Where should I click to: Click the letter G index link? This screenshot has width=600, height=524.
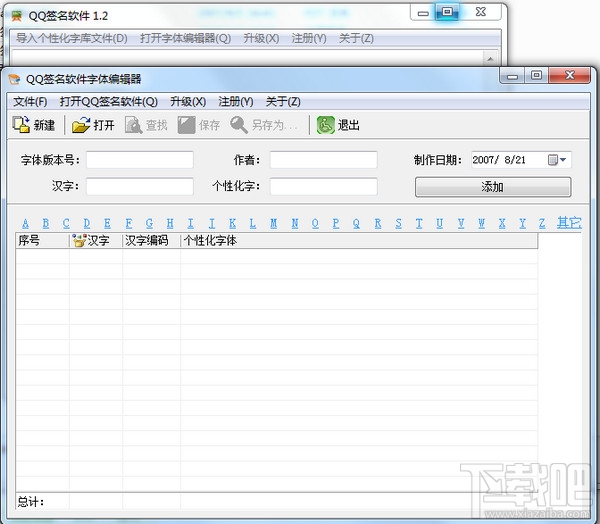149,223
